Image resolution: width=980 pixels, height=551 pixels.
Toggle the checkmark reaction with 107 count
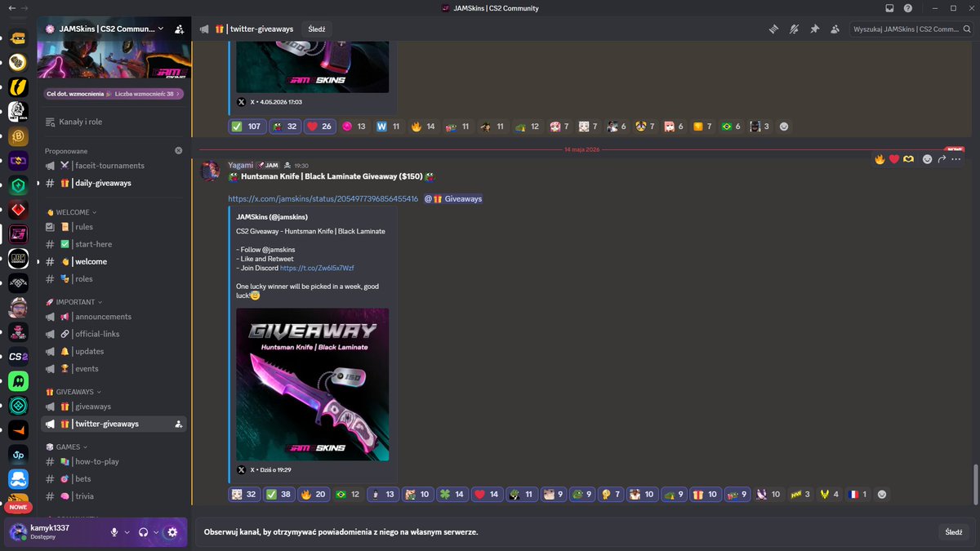click(x=247, y=127)
